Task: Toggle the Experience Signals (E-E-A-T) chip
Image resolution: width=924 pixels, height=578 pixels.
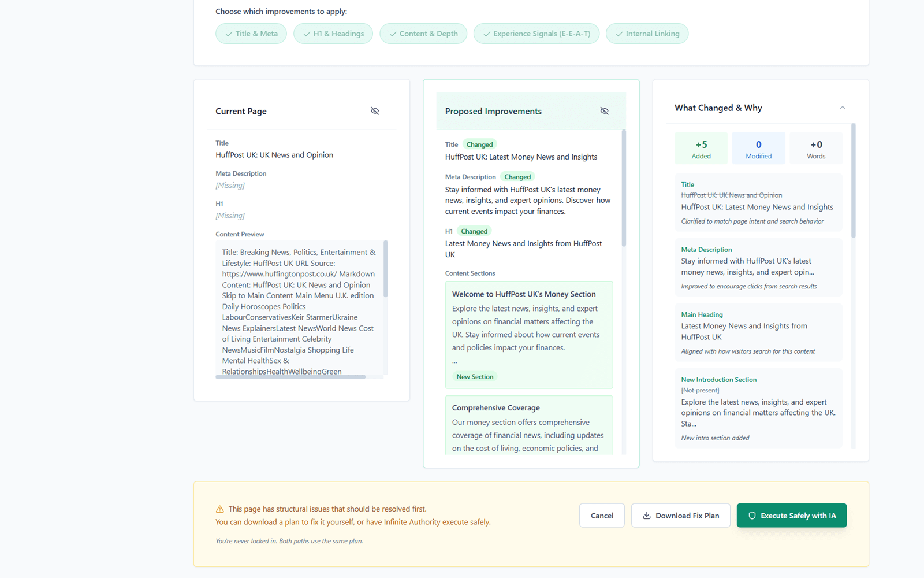Action: pyautogui.click(x=536, y=34)
